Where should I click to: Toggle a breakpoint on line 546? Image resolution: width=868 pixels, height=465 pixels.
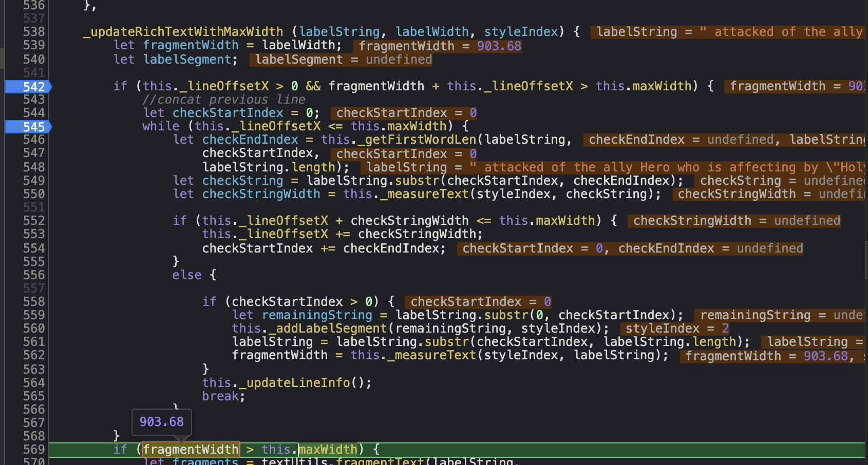click(x=34, y=140)
